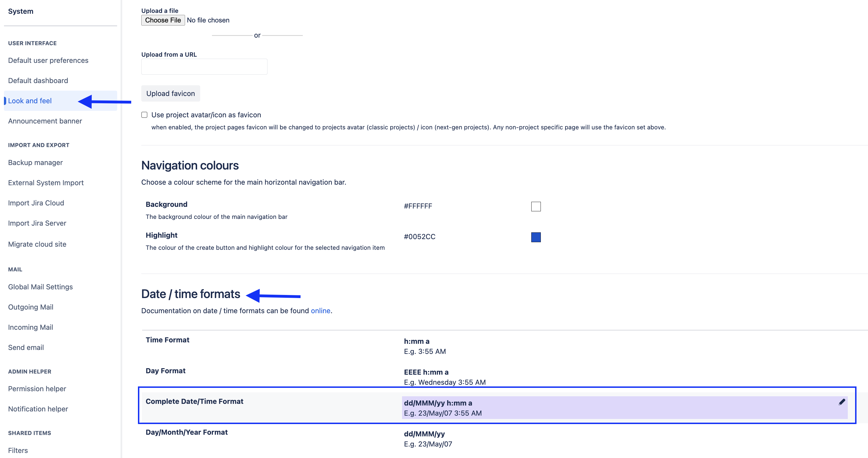
Task: Select Look and feel sidebar item
Action: point(30,101)
